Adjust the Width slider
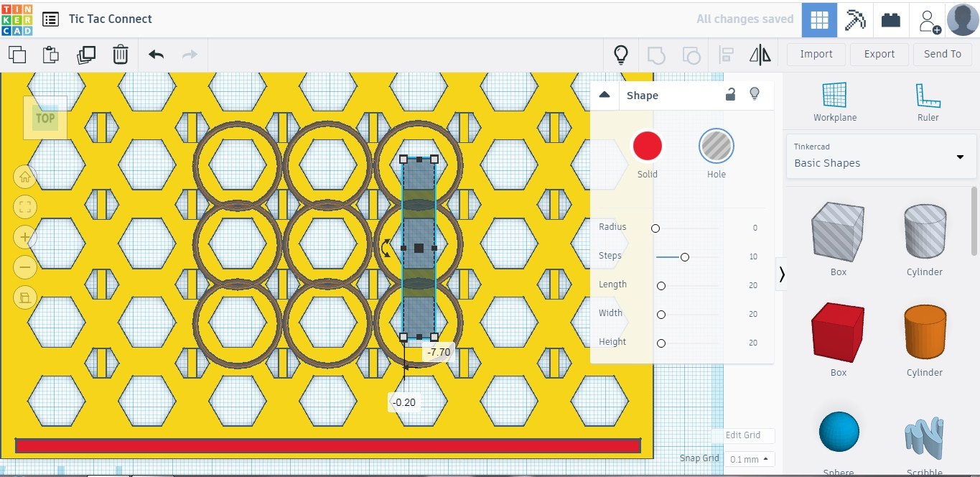This screenshot has width=980, height=477. [661, 315]
